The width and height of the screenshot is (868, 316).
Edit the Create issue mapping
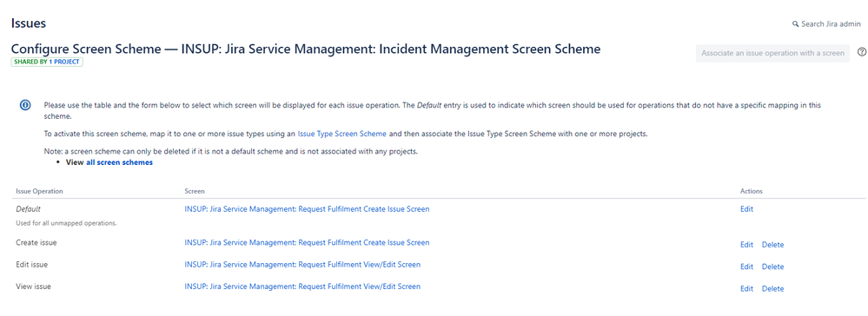click(x=746, y=245)
